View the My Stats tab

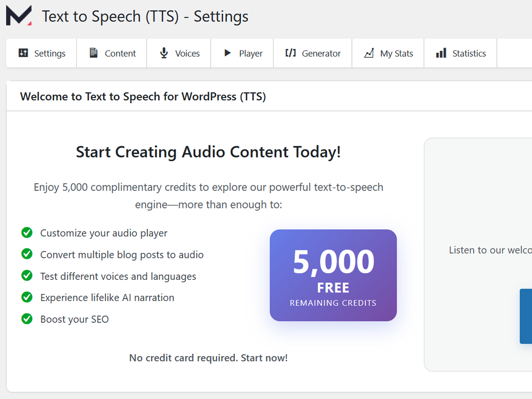tap(388, 53)
